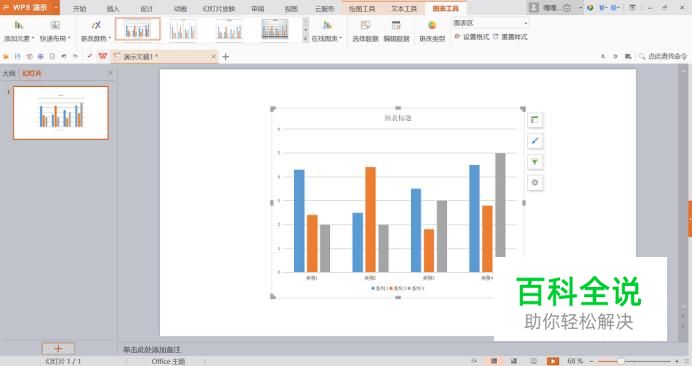Click the Office 主题 theme label
Screen dimensions: 692x366
click(x=168, y=361)
